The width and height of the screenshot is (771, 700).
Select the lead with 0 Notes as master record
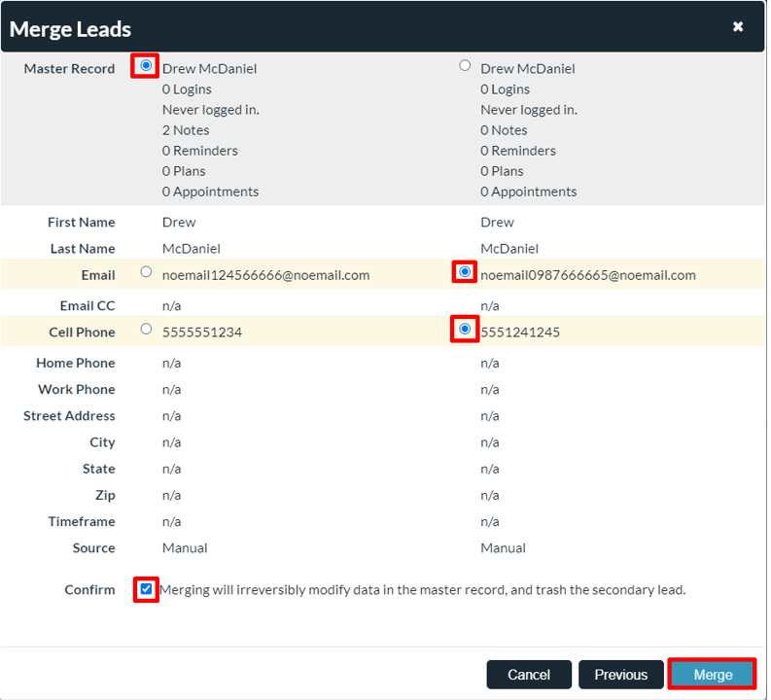(465, 66)
